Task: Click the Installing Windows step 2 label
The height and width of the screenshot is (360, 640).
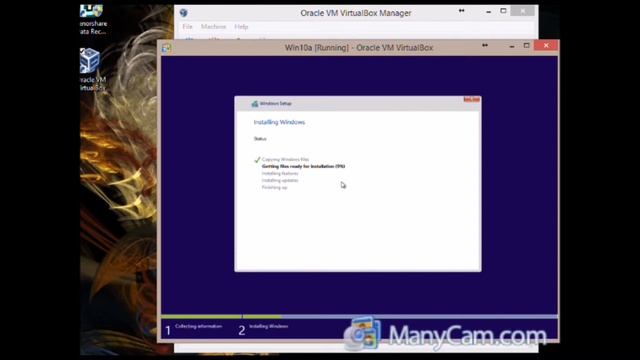Action: click(x=269, y=327)
